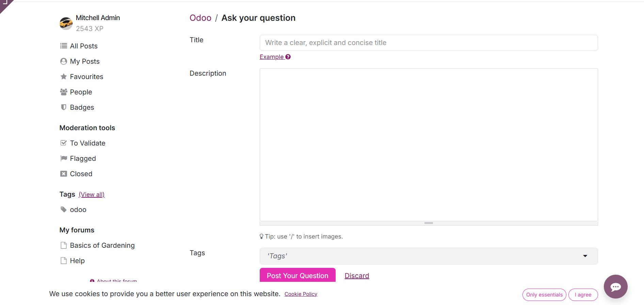Accept cookies with I agree button
This screenshot has width=644, height=305.
pyautogui.click(x=583, y=295)
